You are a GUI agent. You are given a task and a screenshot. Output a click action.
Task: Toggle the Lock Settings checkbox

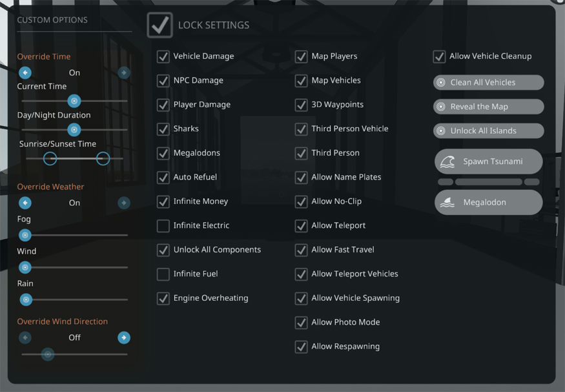[159, 25]
